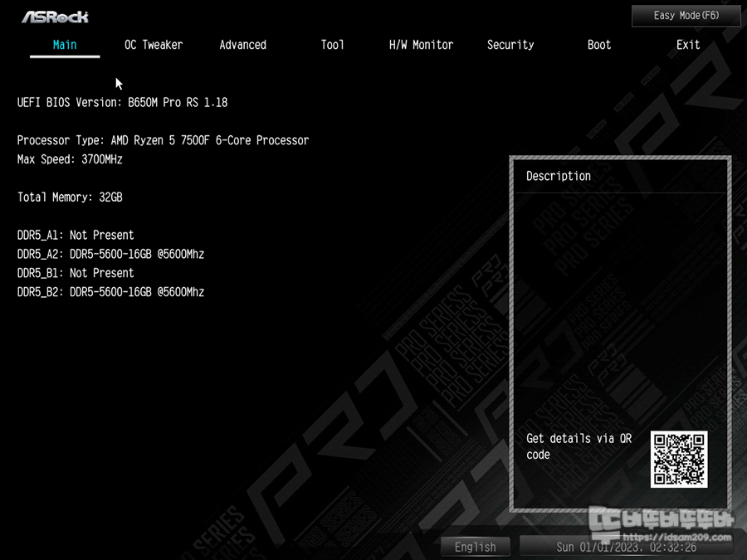Click the Total Memory: 32GB text
The height and width of the screenshot is (560, 747).
(70, 197)
